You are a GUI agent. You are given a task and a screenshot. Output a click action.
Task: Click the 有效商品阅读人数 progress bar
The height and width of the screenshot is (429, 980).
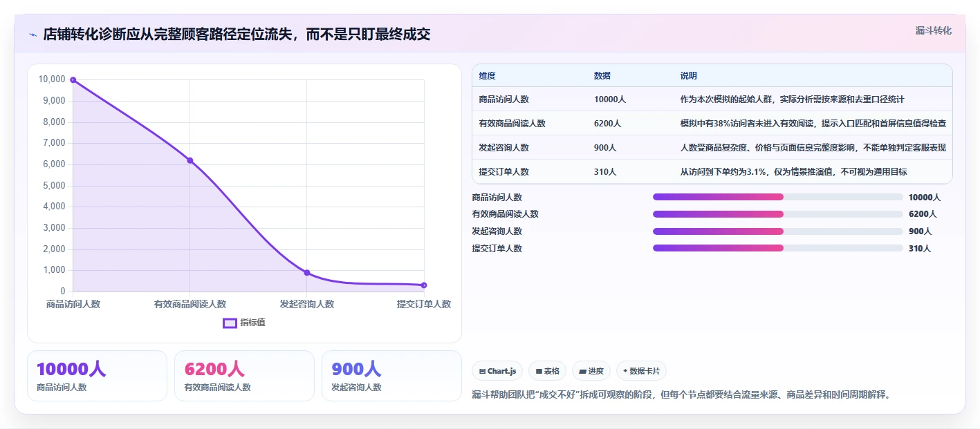[778, 214]
